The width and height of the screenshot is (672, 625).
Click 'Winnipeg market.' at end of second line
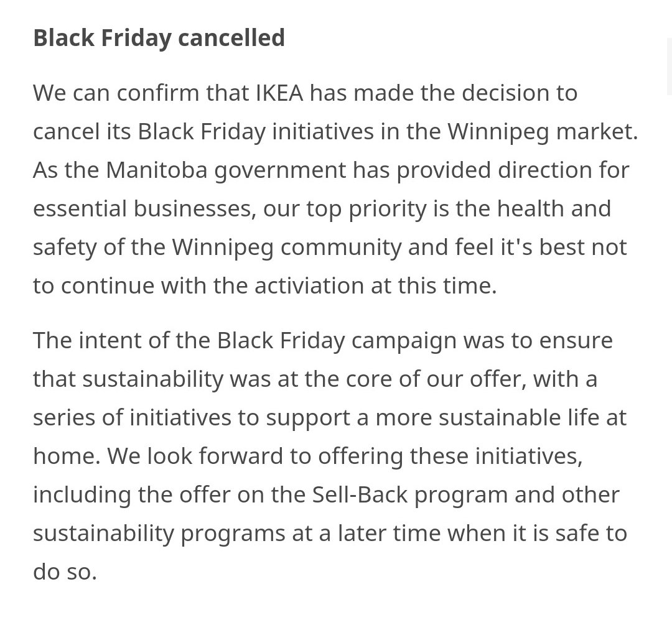point(543,132)
